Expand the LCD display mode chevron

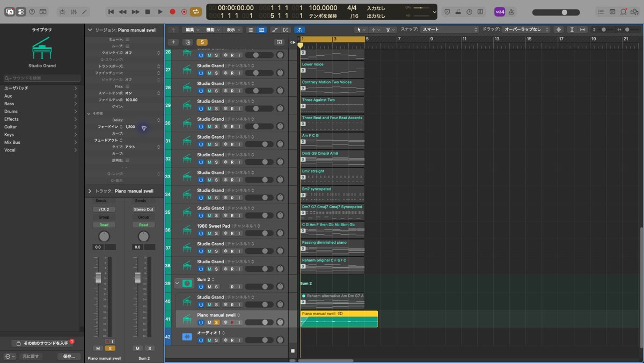pyautogui.click(x=434, y=12)
